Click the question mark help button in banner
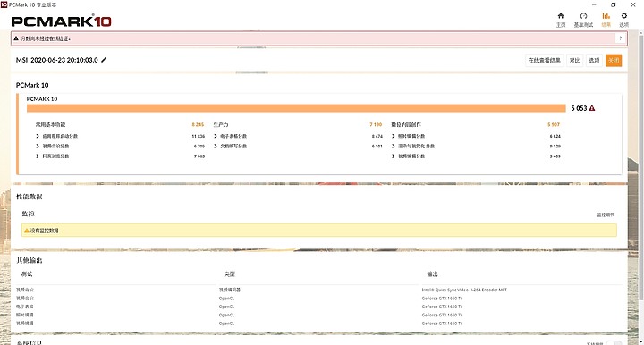 (620, 38)
